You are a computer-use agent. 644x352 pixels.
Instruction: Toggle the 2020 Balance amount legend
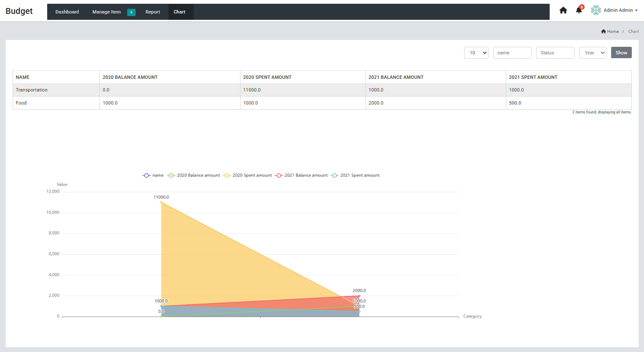pyautogui.click(x=194, y=175)
